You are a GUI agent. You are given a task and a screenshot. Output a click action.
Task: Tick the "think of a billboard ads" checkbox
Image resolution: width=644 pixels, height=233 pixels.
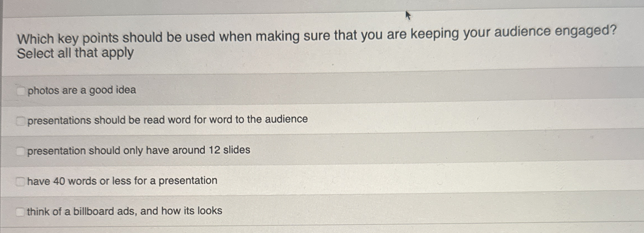coord(21,212)
